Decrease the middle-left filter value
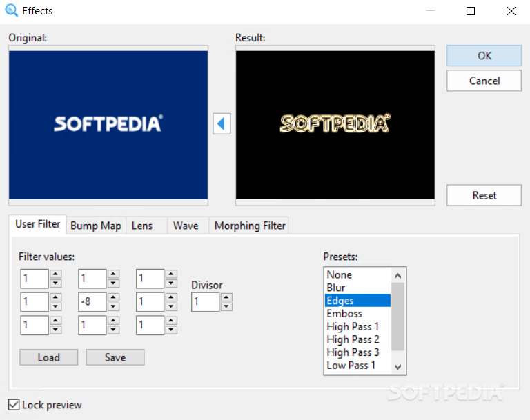The image size is (530, 420). (55, 306)
